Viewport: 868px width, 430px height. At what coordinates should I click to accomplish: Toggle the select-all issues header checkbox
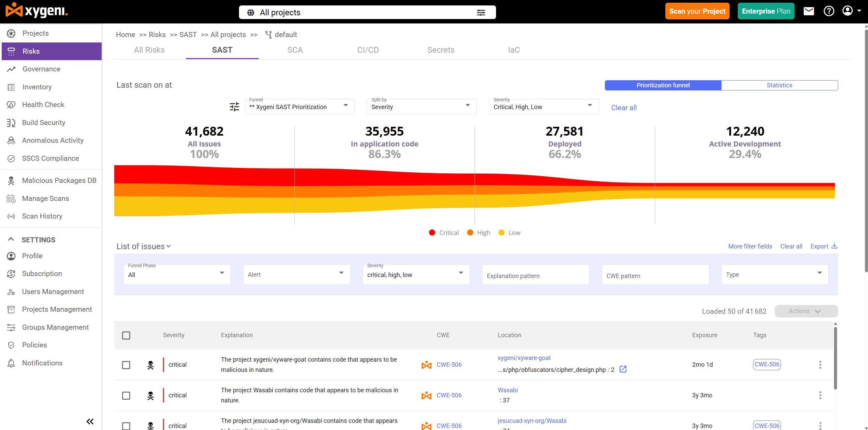pyautogui.click(x=126, y=335)
